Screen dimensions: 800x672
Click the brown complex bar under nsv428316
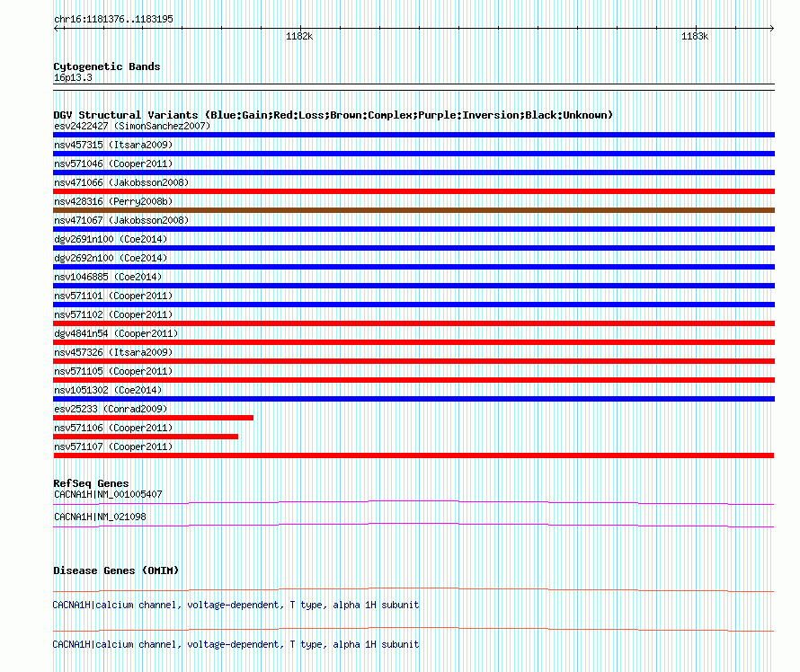click(x=413, y=210)
